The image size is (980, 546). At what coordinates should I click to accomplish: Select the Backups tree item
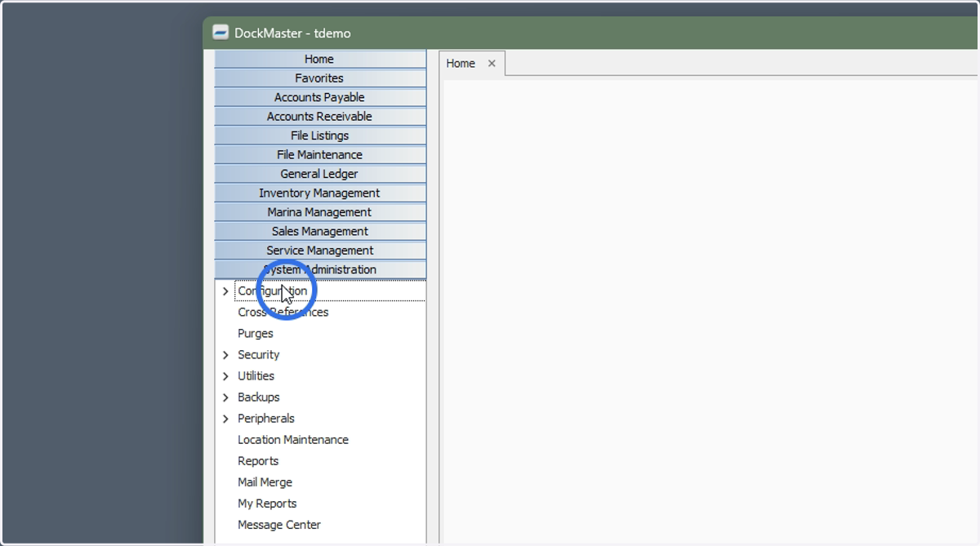point(259,397)
